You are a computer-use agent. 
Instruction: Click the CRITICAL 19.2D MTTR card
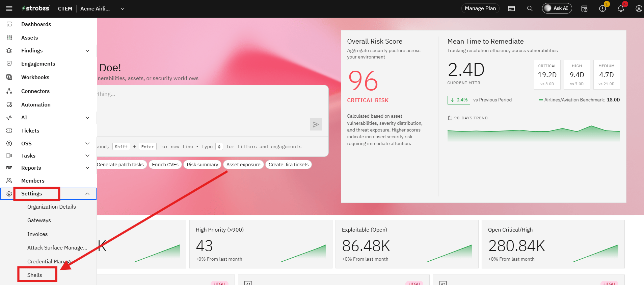547,75
